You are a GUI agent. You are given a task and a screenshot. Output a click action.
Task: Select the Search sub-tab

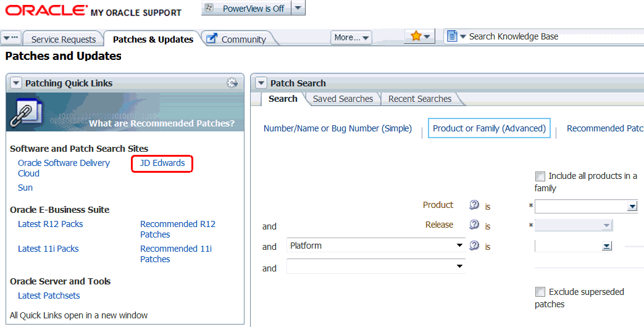[x=283, y=99]
